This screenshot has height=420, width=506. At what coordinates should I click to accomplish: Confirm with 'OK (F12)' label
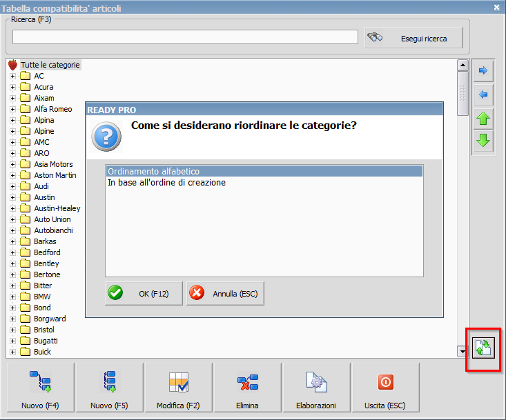tap(154, 294)
